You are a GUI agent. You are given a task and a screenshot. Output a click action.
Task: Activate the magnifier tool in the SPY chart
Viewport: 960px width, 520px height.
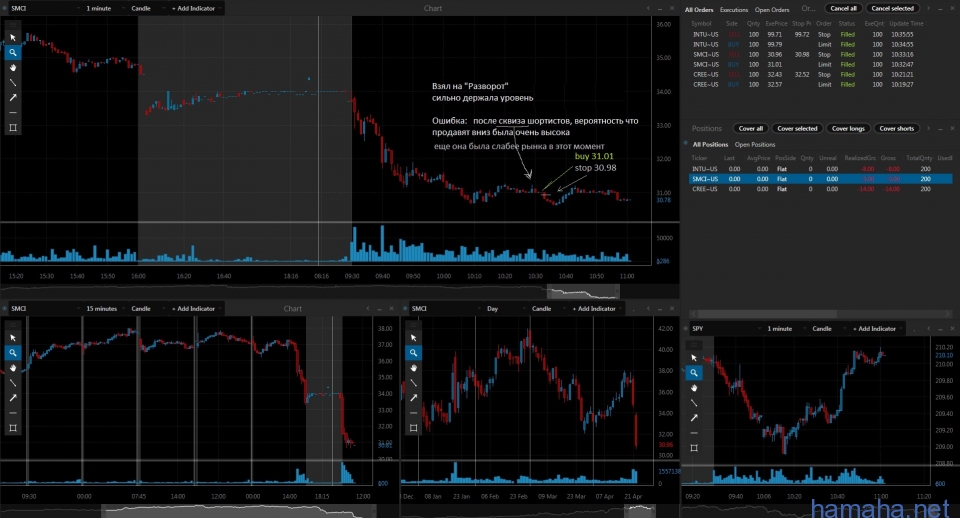(x=694, y=372)
